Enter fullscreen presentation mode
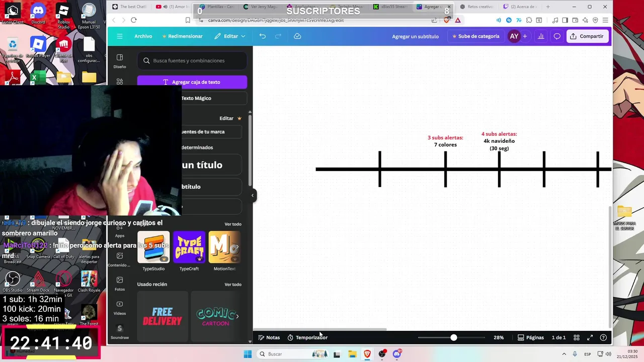 [x=590, y=337]
